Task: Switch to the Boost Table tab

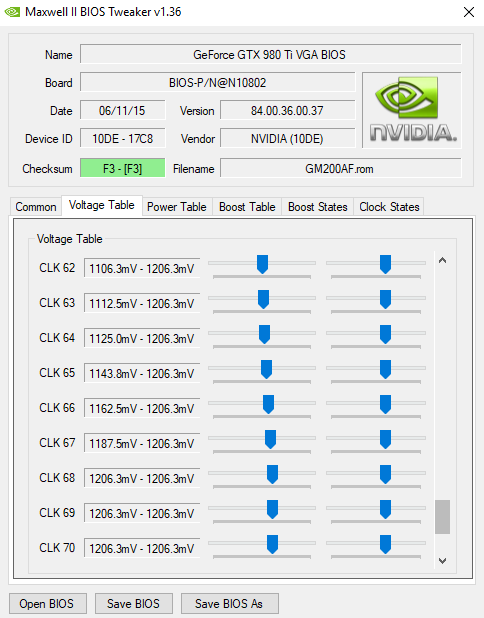Action: click(247, 207)
